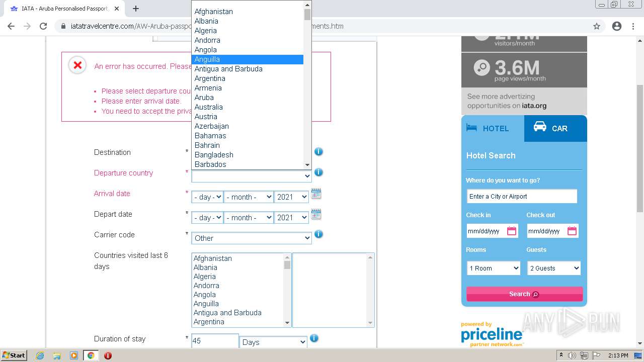644x362 pixels.
Task: Go back to the previous page
Action: pos(11,26)
